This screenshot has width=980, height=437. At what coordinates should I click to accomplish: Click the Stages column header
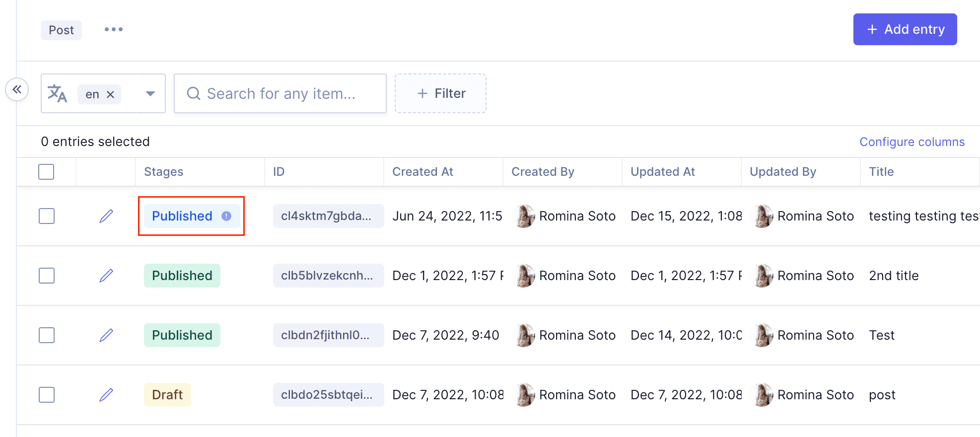163,172
